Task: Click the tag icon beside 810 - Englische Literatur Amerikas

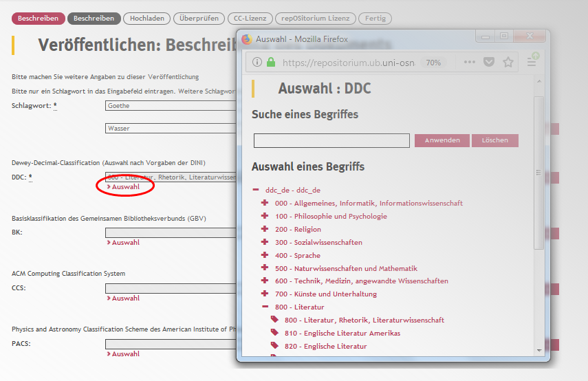Action: [274, 333]
